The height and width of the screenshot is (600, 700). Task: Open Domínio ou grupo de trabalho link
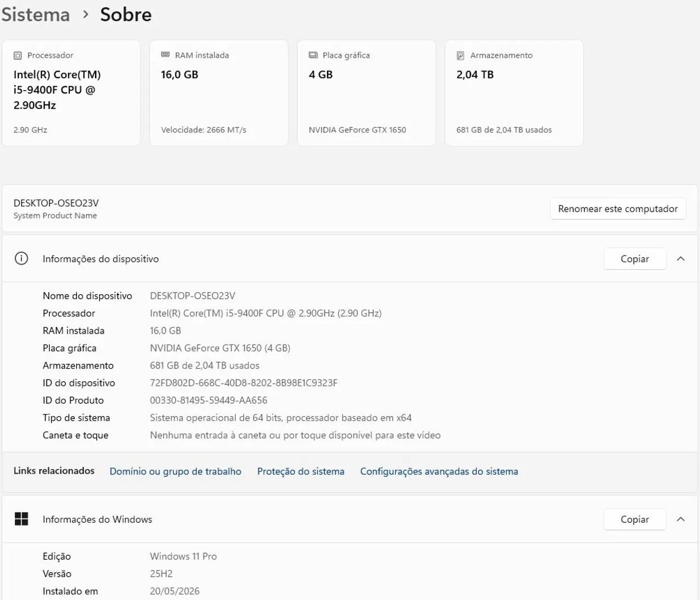(176, 471)
